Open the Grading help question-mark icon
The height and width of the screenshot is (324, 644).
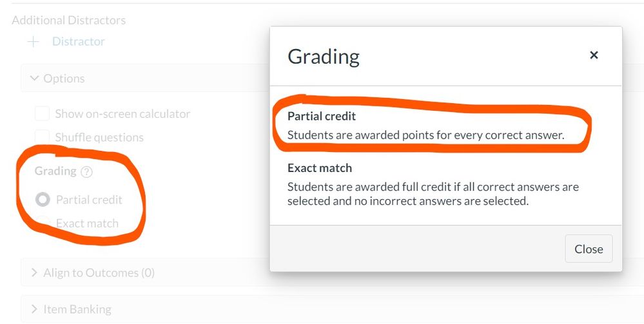86,171
